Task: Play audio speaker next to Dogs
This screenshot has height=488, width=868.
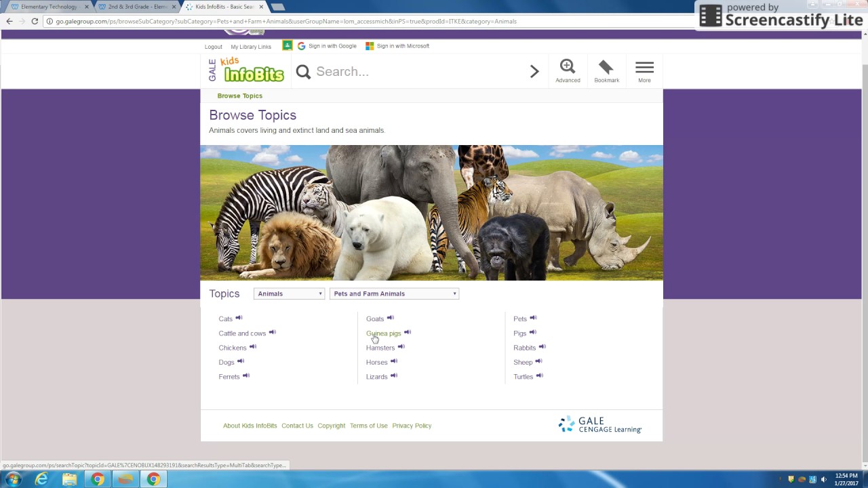Action: pyautogui.click(x=241, y=361)
